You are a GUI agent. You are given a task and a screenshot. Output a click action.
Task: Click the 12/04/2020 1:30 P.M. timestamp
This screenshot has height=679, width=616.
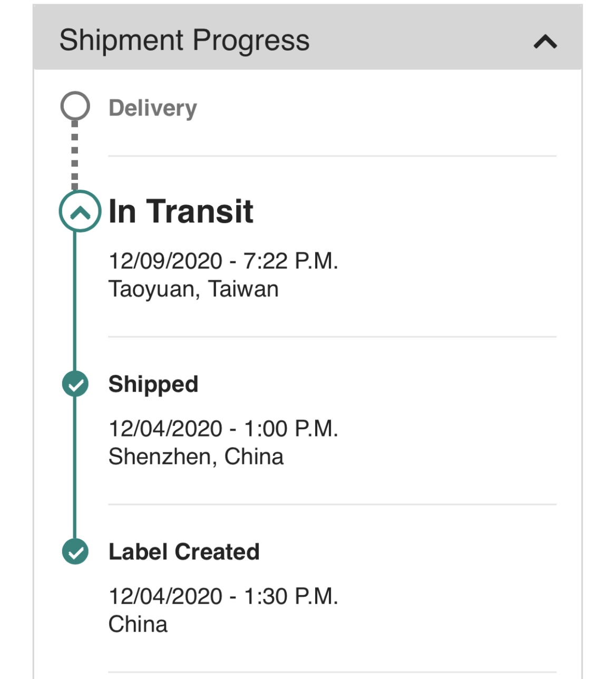223,596
